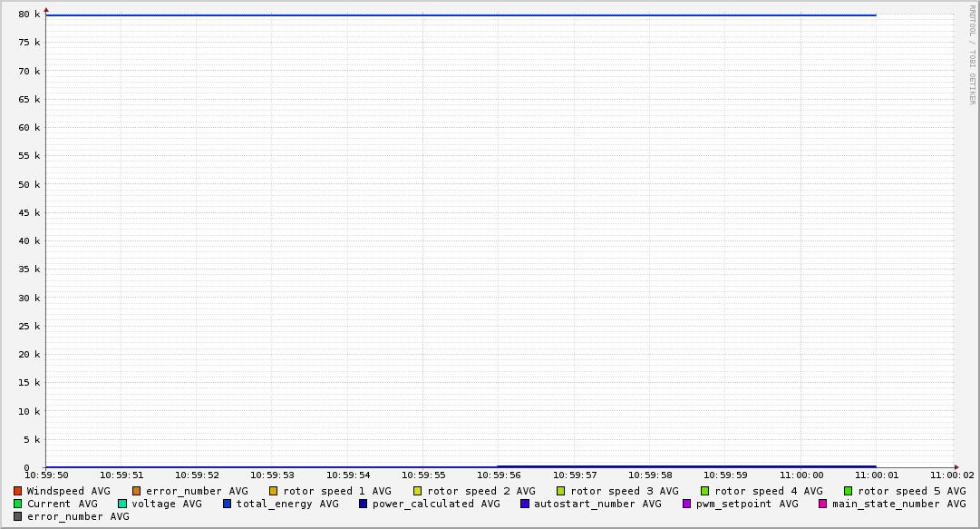Click the orange error_number AVG legend swatch

[x=137, y=491]
